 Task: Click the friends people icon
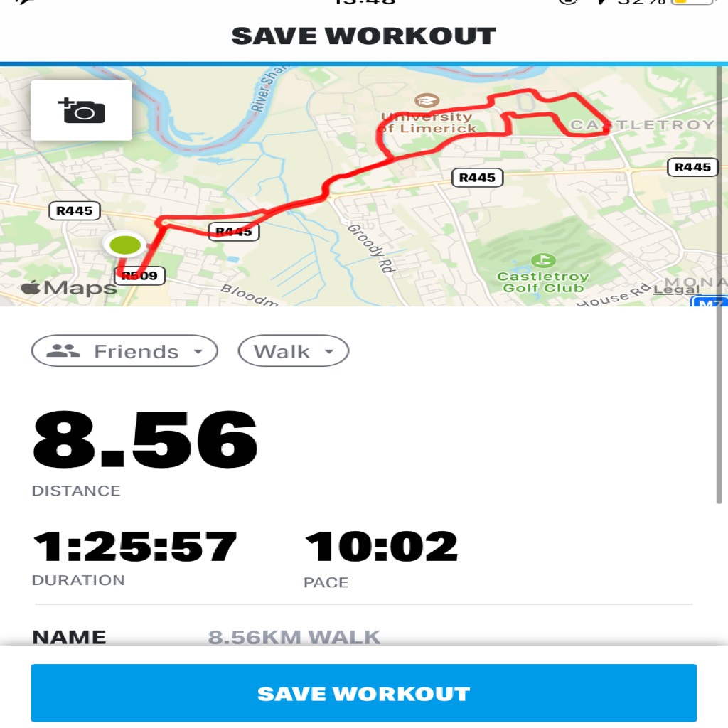tap(63, 350)
